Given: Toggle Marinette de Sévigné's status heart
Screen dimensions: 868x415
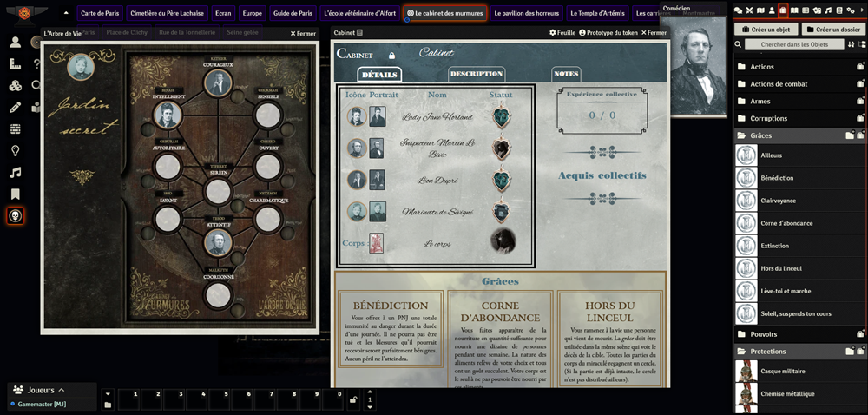Looking at the screenshot, I should click(503, 211).
